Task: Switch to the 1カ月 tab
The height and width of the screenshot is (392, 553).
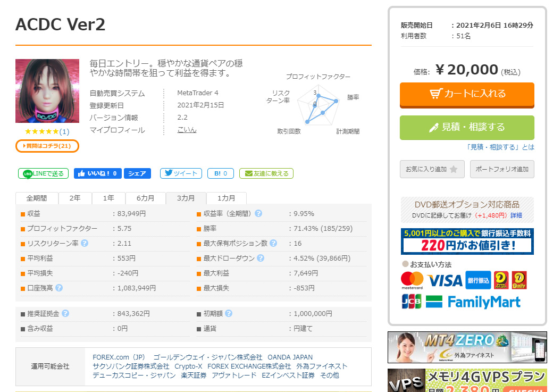Action: pyautogui.click(x=227, y=198)
